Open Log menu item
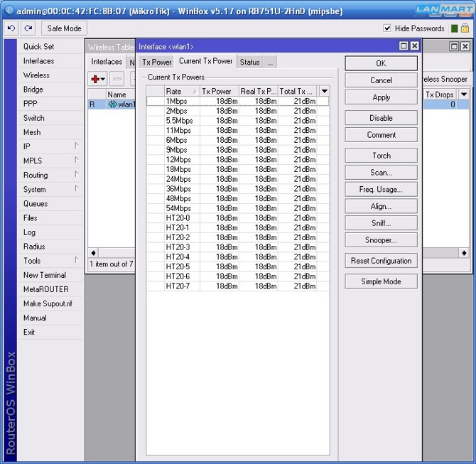 50,232
